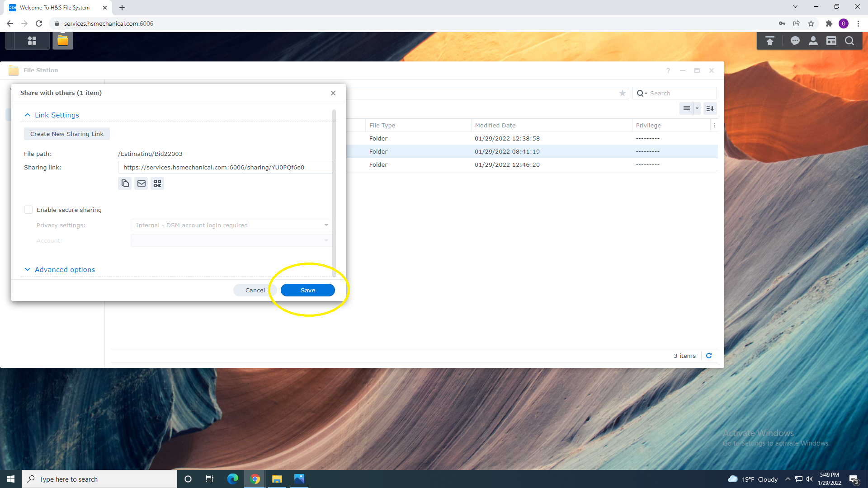Viewport: 868px width, 488px height.
Task: Enable secure sharing checkbox
Action: pos(28,210)
